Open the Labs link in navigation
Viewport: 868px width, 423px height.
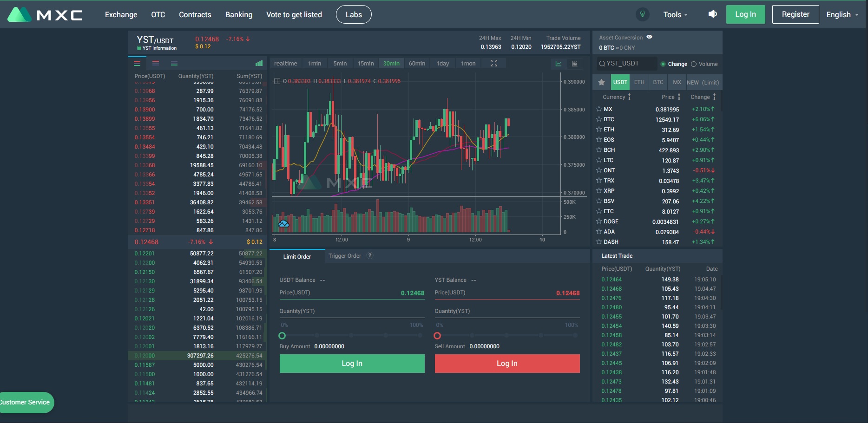[x=354, y=14]
